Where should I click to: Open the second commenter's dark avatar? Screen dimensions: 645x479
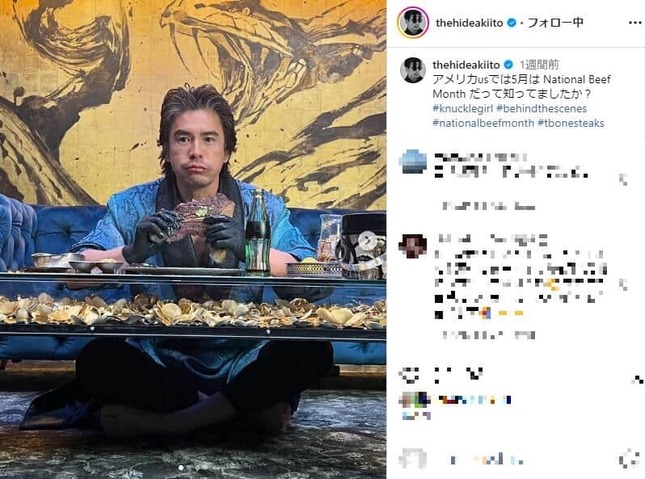coord(413,246)
